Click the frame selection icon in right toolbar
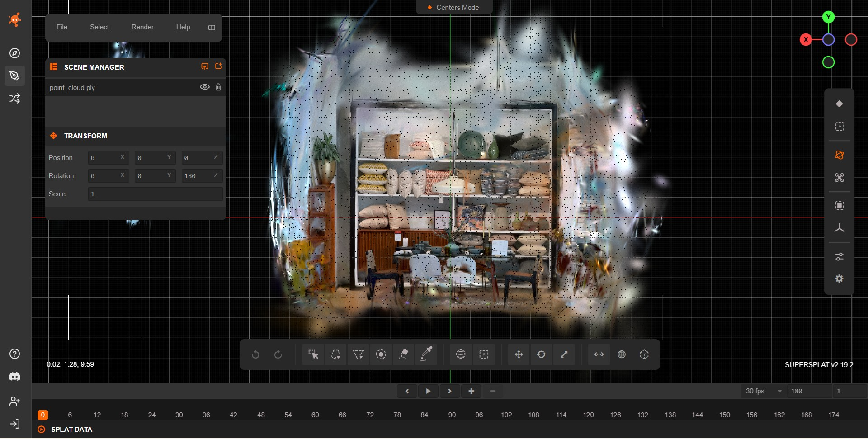Viewport: 868px width, 439px height. [x=840, y=206]
